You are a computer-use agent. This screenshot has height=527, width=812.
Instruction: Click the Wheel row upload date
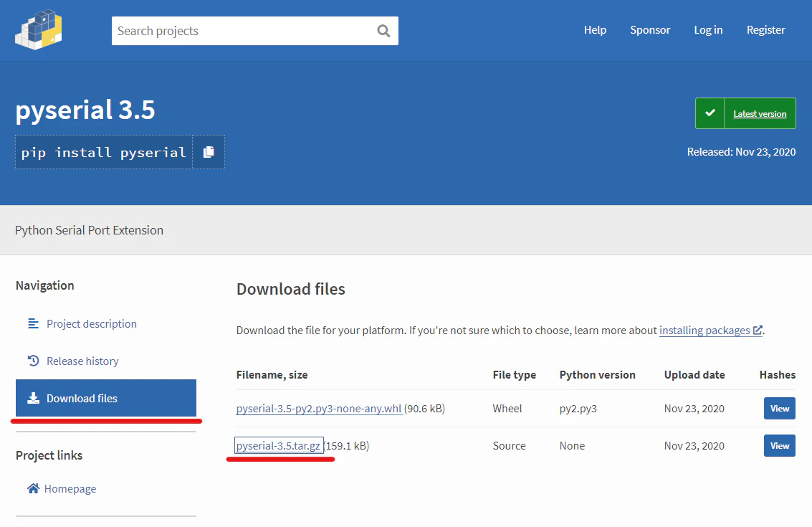(x=694, y=408)
